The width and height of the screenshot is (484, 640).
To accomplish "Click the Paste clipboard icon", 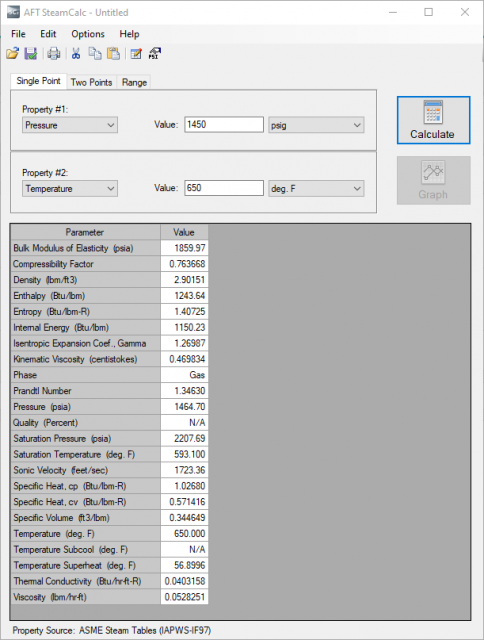I will click(113, 53).
